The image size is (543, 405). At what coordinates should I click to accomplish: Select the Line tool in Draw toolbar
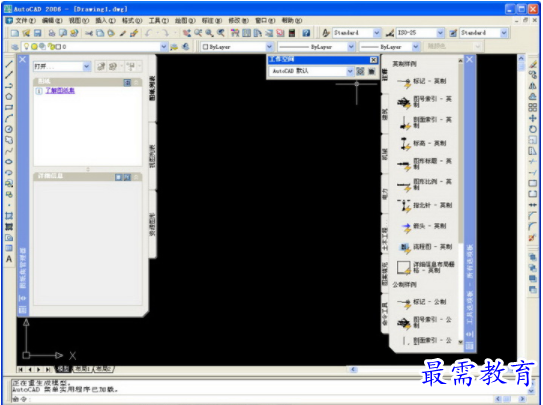[x=9, y=64]
